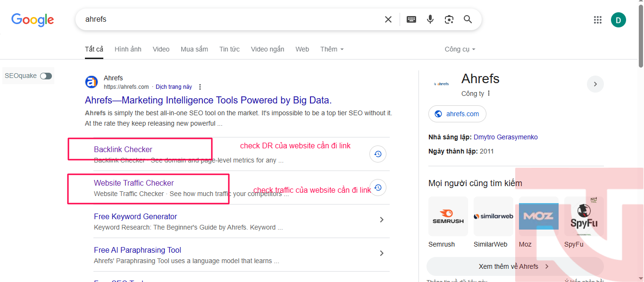Click the Google logo
The height and width of the screenshot is (282, 644).
[x=33, y=20]
